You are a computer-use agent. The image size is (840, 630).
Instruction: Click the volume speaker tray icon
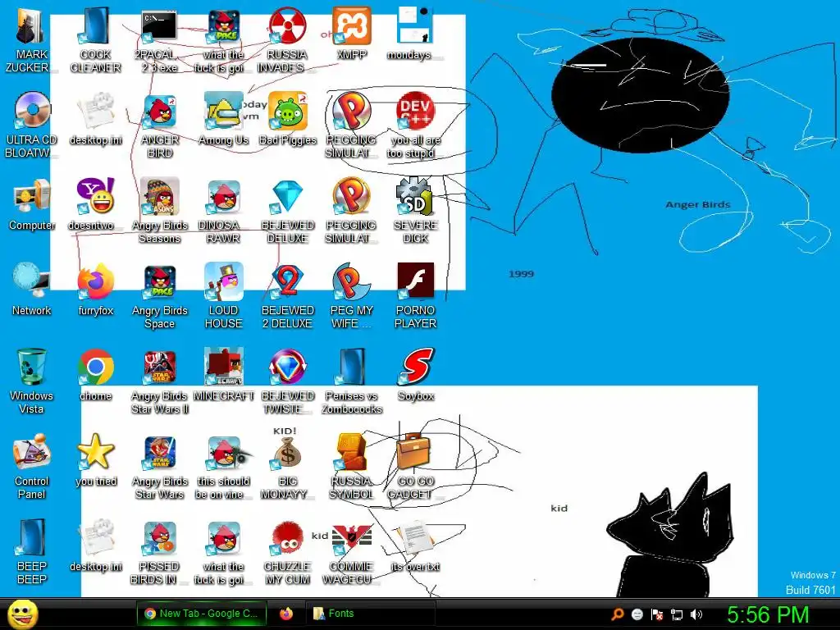pyautogui.click(x=696, y=614)
